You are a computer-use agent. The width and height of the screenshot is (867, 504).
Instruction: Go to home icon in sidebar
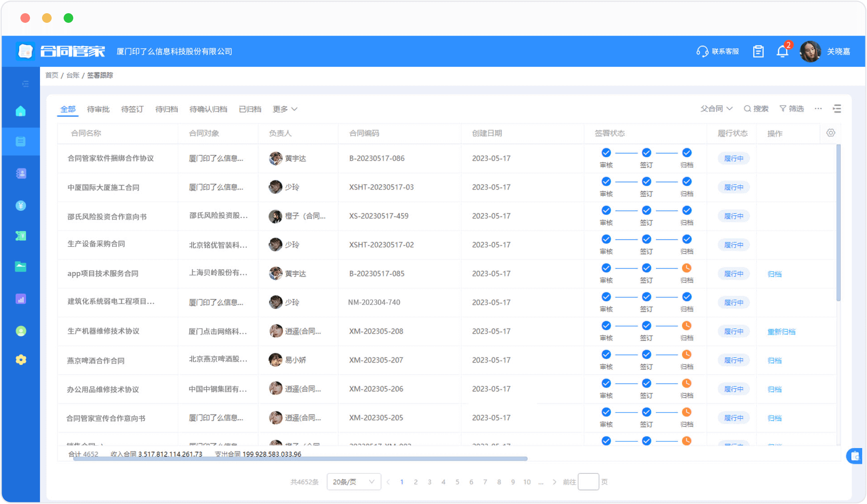(x=21, y=111)
